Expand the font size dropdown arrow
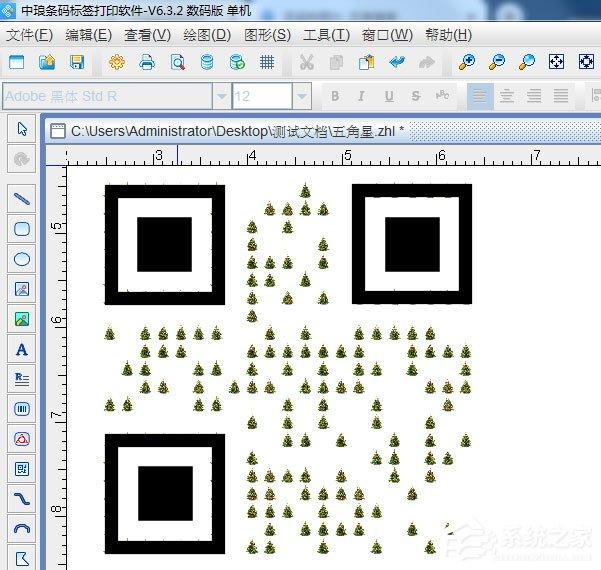This screenshot has height=570, width=601. pyautogui.click(x=302, y=96)
